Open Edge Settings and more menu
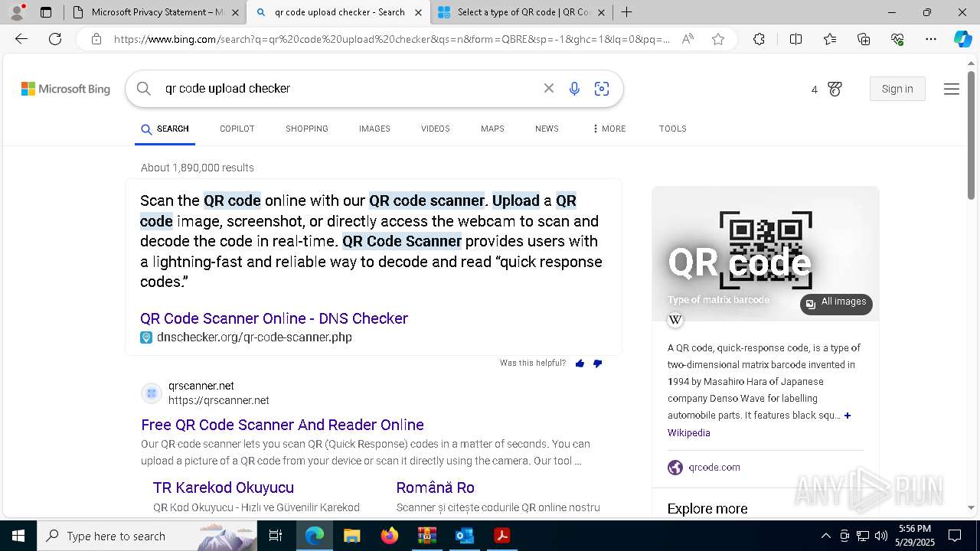The height and width of the screenshot is (551, 980). 930,39
